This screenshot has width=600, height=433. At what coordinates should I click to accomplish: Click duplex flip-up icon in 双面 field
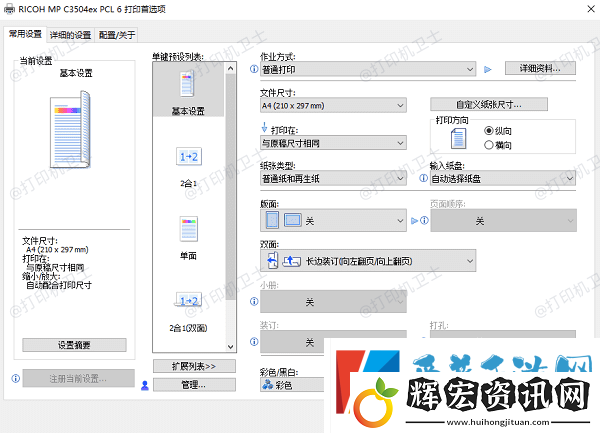(291, 261)
